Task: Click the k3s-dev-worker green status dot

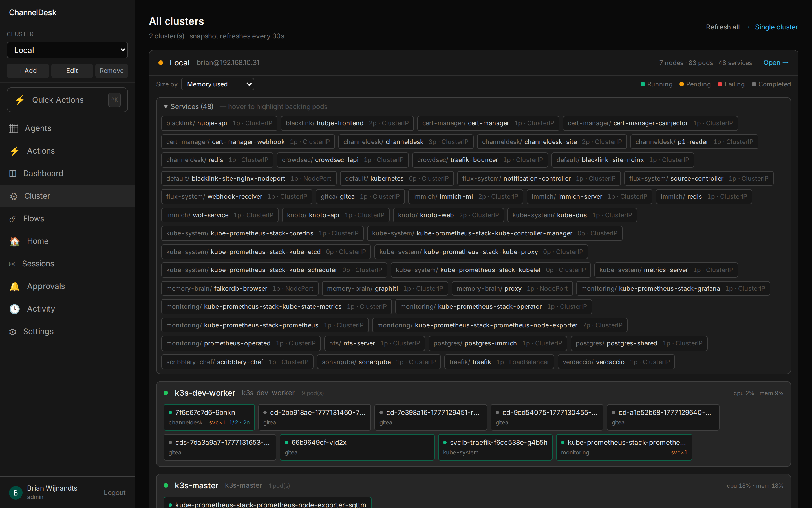Action: point(166,393)
